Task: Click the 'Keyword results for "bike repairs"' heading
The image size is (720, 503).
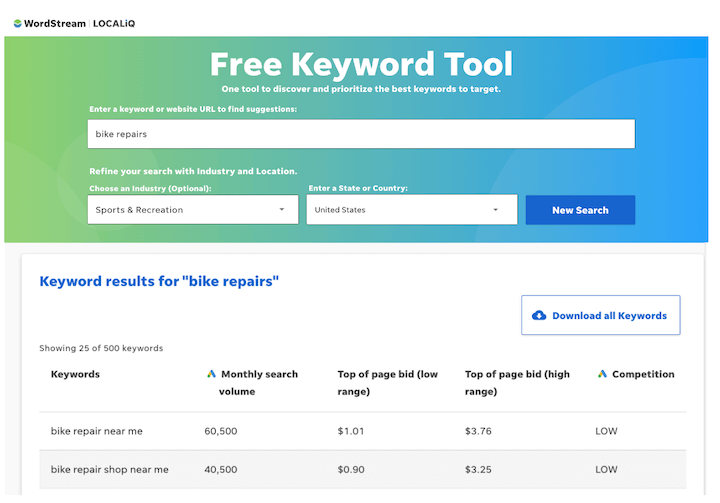Action: click(159, 281)
